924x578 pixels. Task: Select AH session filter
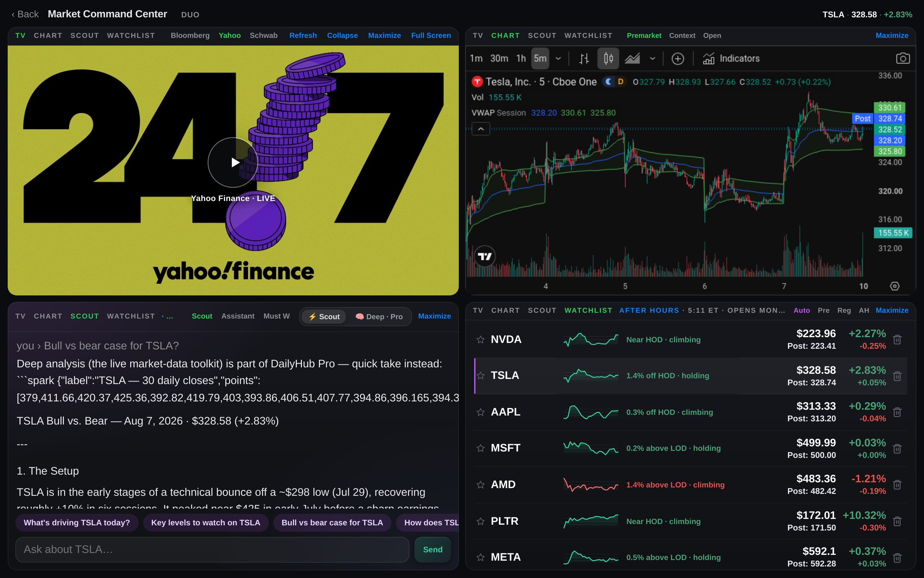point(864,311)
